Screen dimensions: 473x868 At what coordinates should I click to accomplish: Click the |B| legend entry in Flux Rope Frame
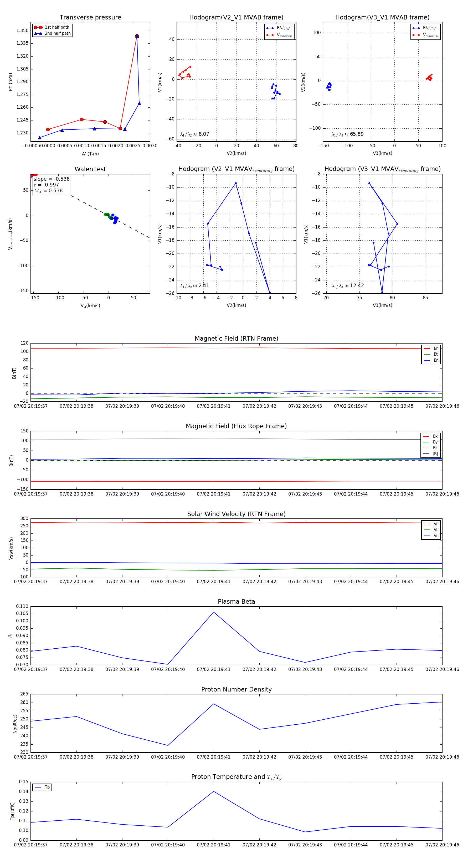point(431,454)
